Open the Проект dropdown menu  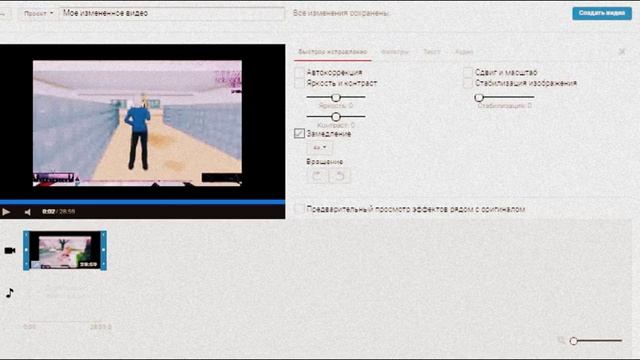pyautogui.click(x=38, y=13)
